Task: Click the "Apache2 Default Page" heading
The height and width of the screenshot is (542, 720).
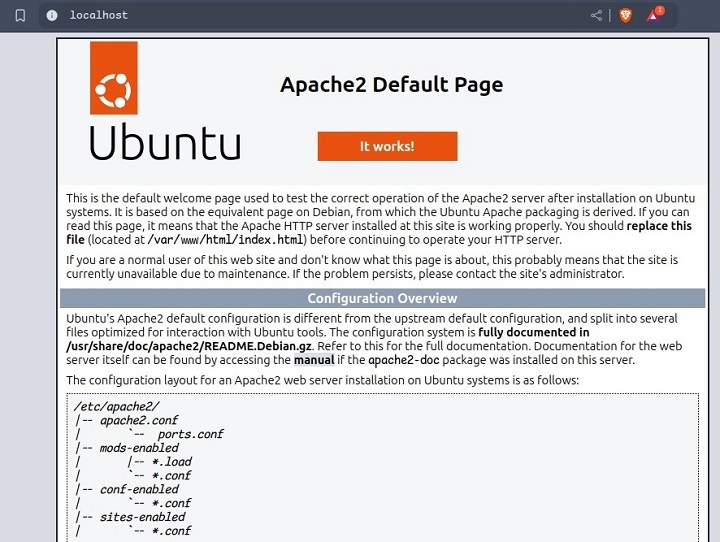Action: coord(391,85)
